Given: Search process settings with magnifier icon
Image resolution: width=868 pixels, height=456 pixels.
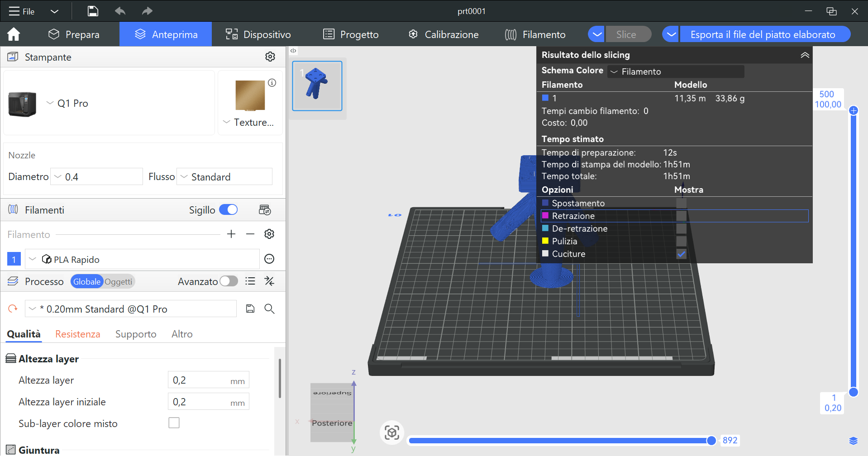Looking at the screenshot, I should (x=269, y=309).
